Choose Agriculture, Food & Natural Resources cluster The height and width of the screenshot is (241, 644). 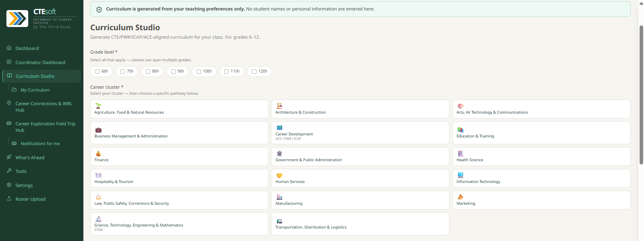tap(179, 109)
